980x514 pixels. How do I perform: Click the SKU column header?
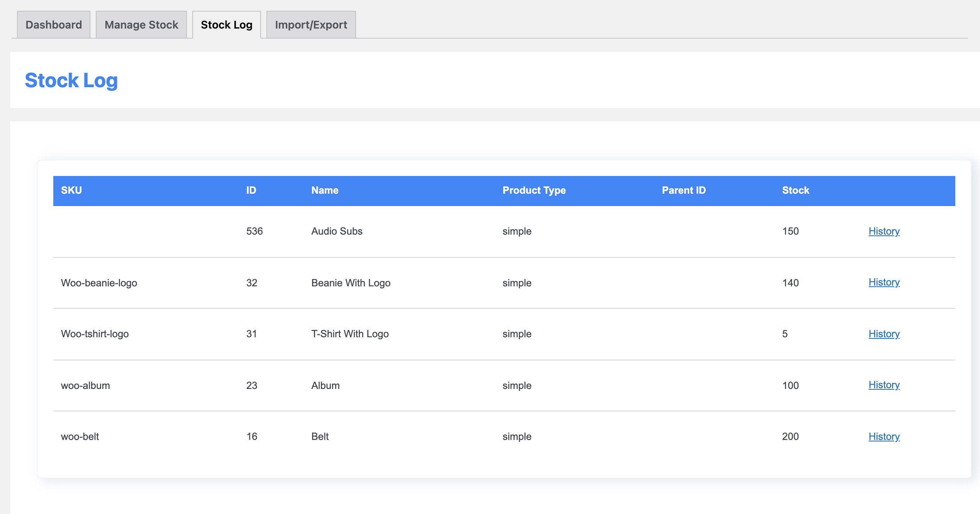(72, 190)
